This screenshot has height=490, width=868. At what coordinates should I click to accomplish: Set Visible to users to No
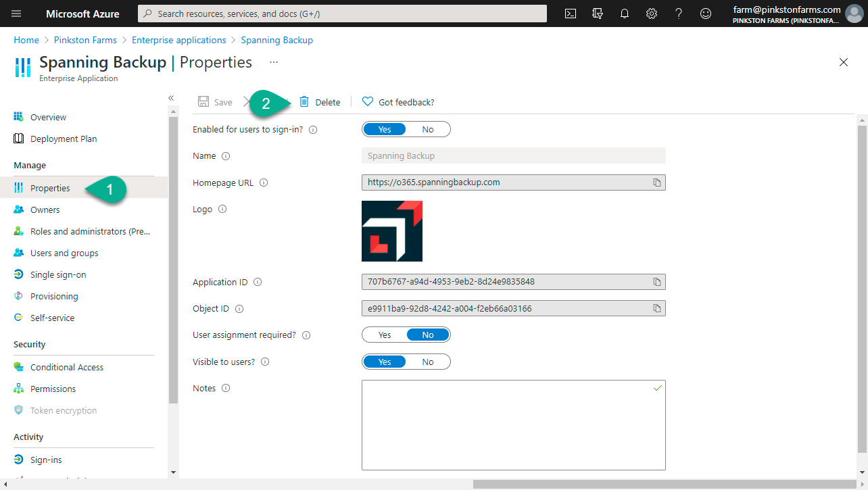(428, 362)
